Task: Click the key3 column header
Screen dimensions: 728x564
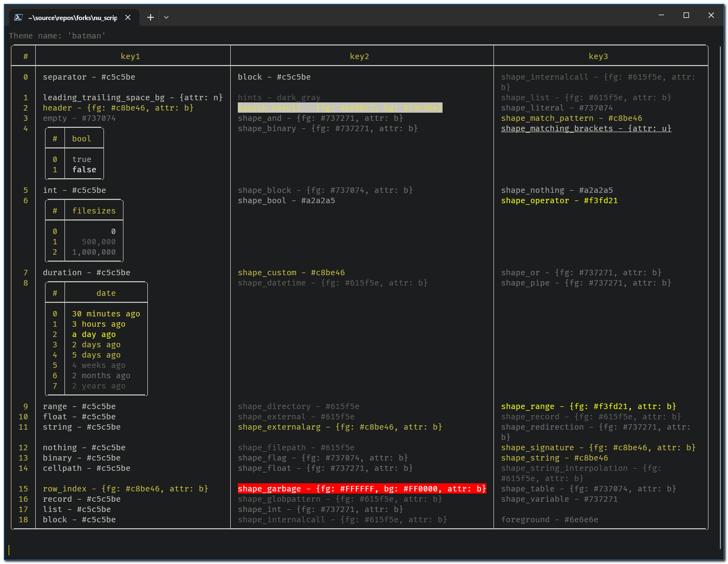Action: coord(599,56)
